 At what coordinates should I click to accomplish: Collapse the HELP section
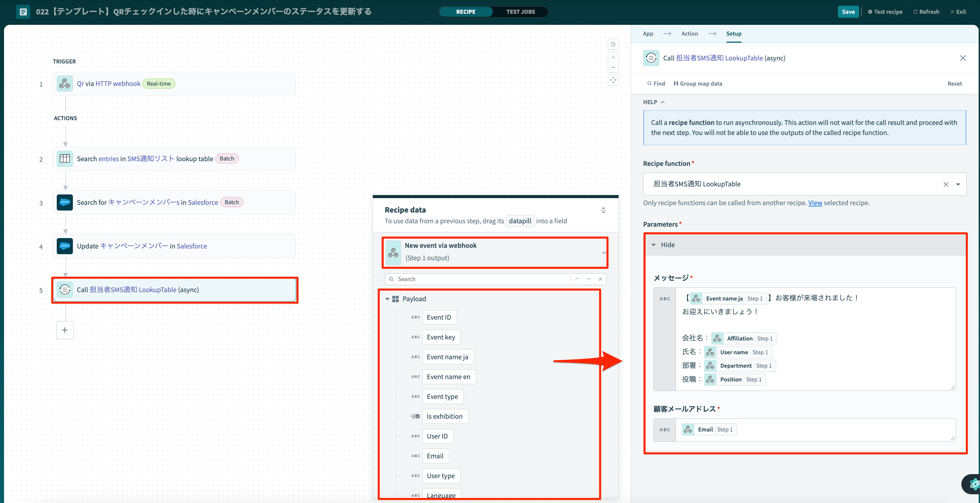tap(654, 102)
